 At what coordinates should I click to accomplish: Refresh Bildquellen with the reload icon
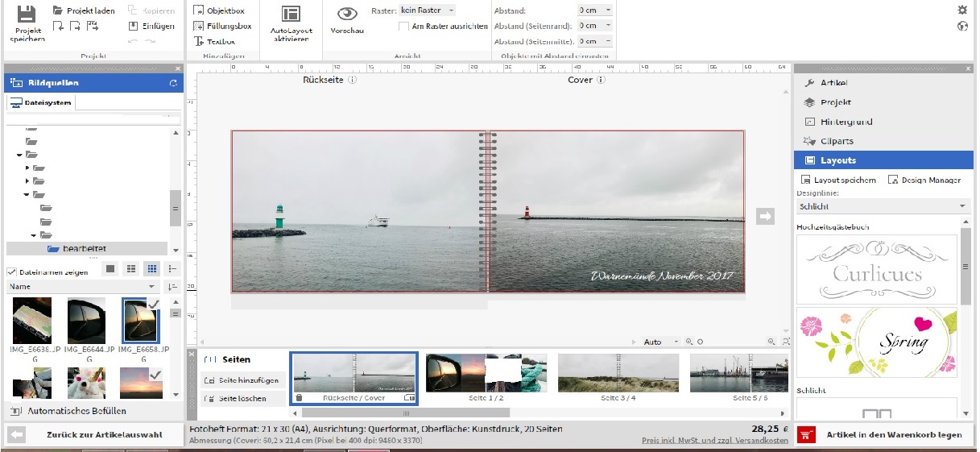[x=173, y=83]
